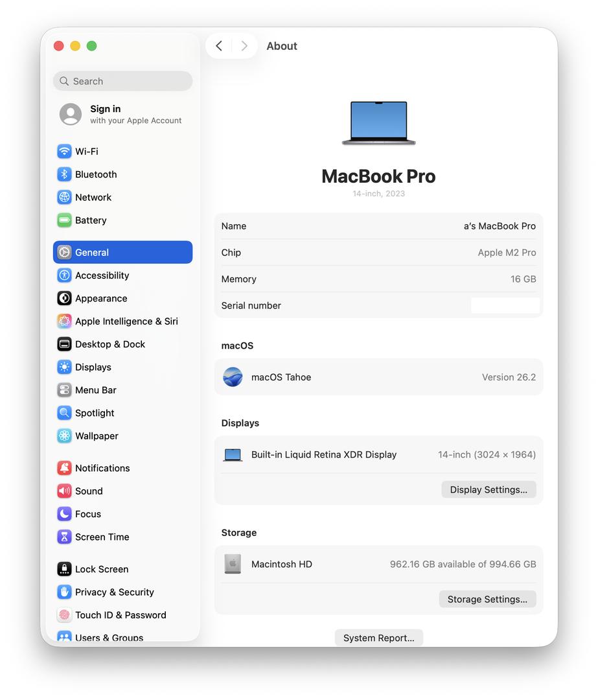Open Privacy & Security label
Screen dimensions: 598x700
point(115,592)
